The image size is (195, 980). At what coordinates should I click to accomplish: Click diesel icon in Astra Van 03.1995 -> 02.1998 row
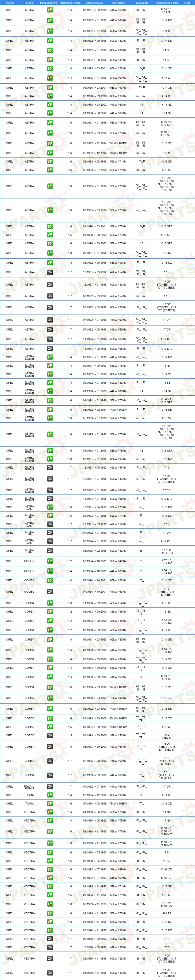tap(50, 550)
